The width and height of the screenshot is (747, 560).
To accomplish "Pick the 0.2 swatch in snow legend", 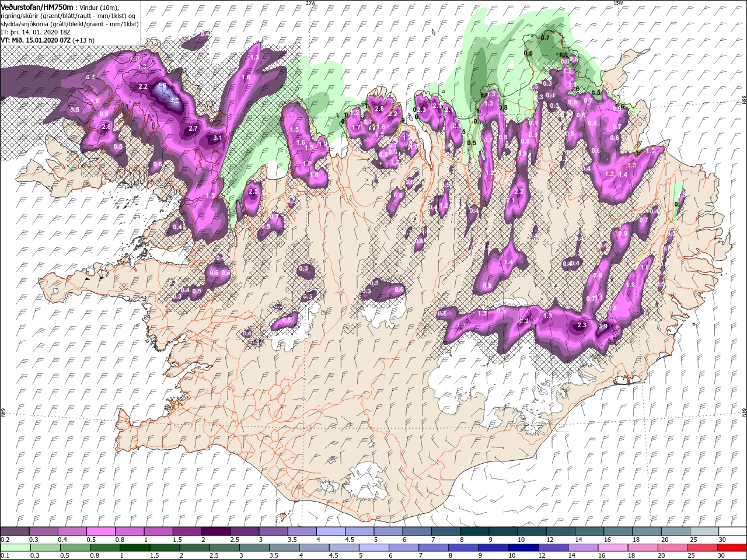I will [x=15, y=531].
